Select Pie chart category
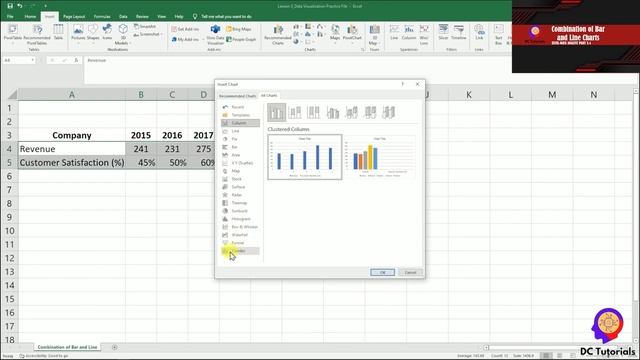Image resolution: width=640 pixels, height=360 pixels. (x=240, y=139)
